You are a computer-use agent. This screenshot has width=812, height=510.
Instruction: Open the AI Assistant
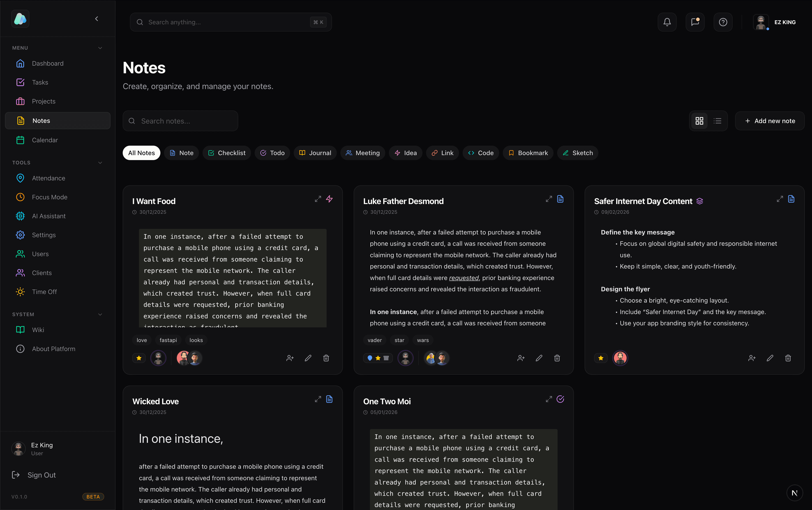tap(58, 216)
